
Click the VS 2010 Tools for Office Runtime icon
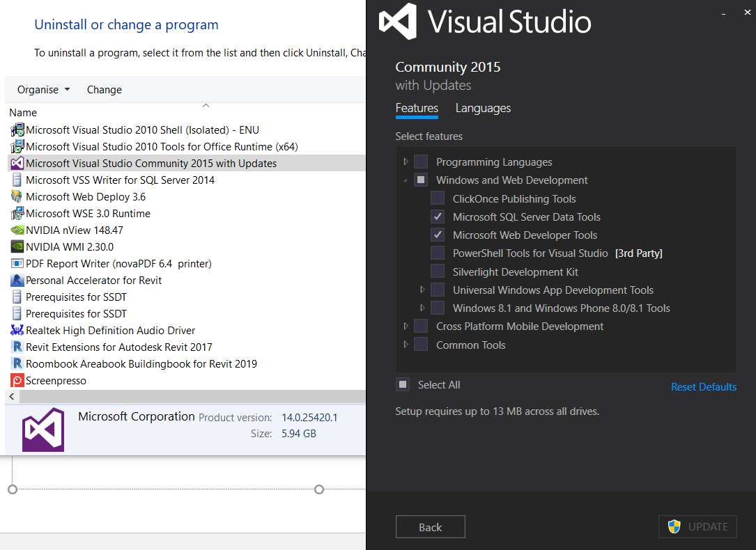click(x=17, y=146)
